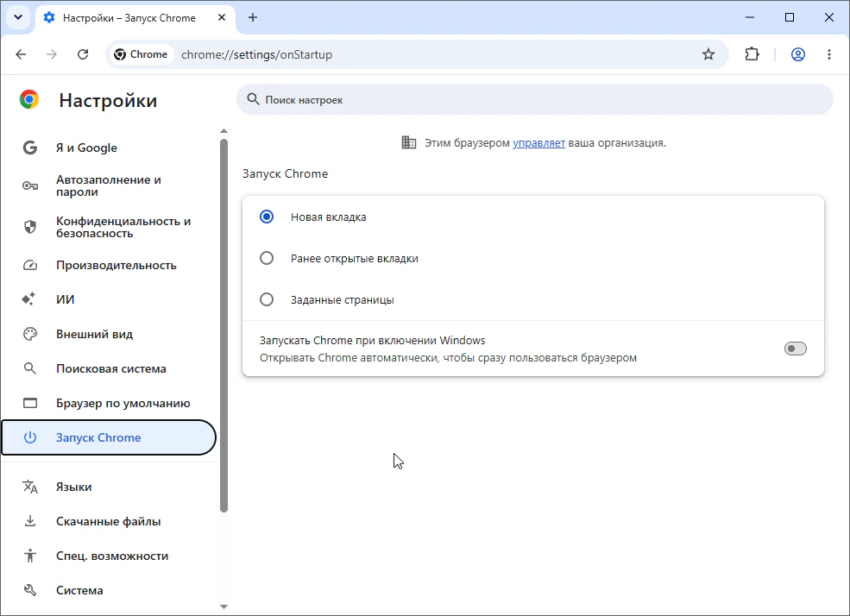Open Конфиденциальность и безопасность section

109,228
